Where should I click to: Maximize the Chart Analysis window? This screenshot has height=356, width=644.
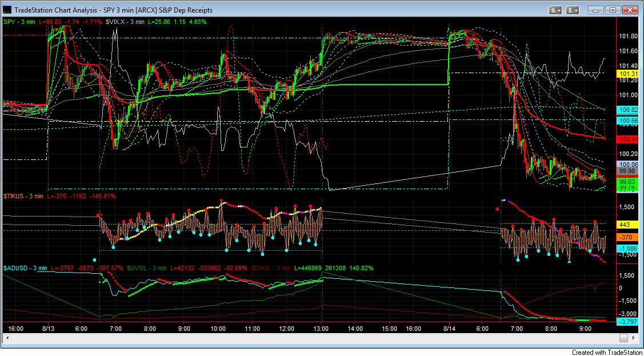[613, 10]
